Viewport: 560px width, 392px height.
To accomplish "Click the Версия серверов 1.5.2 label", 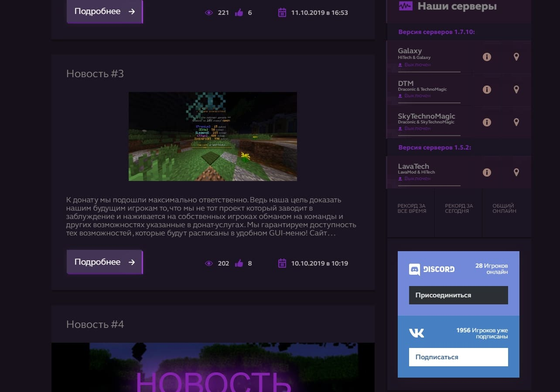I will point(434,147).
